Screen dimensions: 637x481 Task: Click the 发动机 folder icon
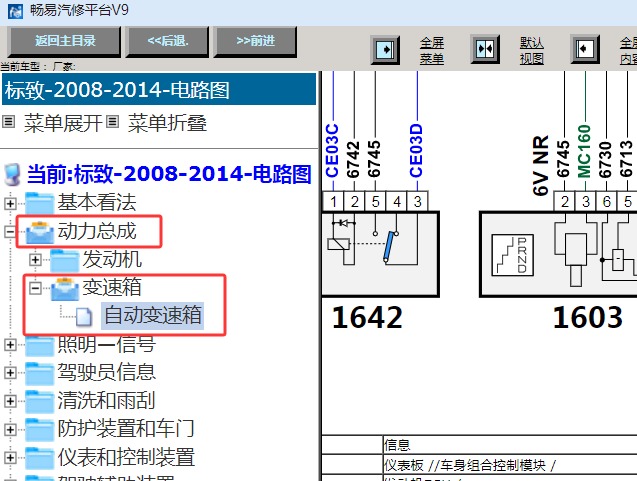click(x=65, y=260)
